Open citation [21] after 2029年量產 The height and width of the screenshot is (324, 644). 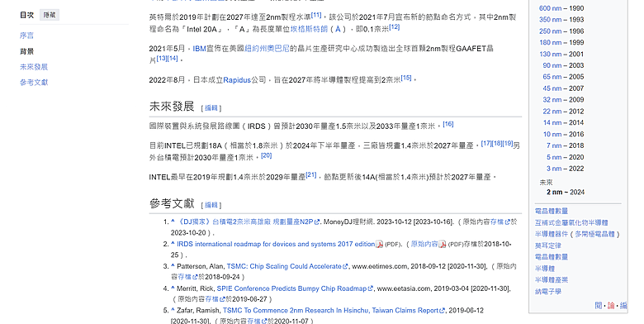[x=311, y=174]
